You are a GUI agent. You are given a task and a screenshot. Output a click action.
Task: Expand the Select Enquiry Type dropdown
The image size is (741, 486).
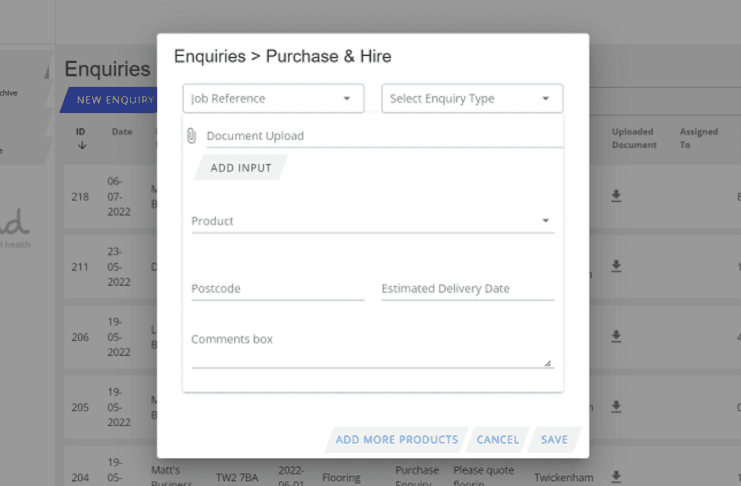(x=472, y=99)
